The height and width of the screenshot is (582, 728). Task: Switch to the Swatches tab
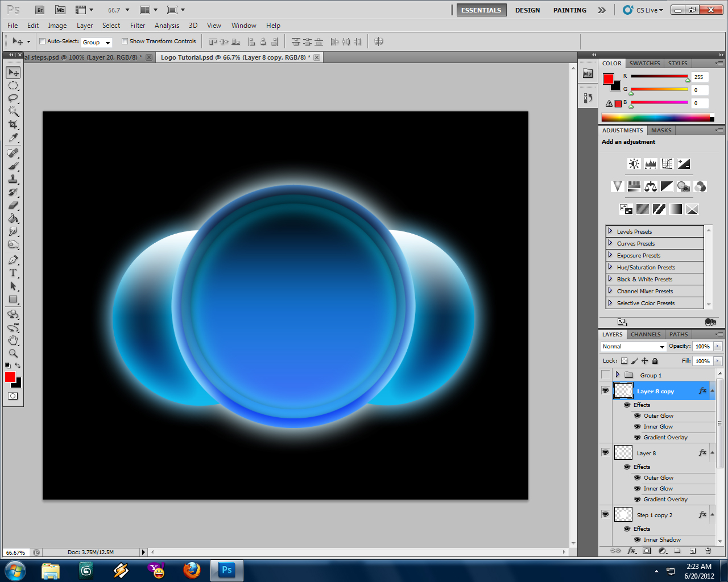(644, 63)
